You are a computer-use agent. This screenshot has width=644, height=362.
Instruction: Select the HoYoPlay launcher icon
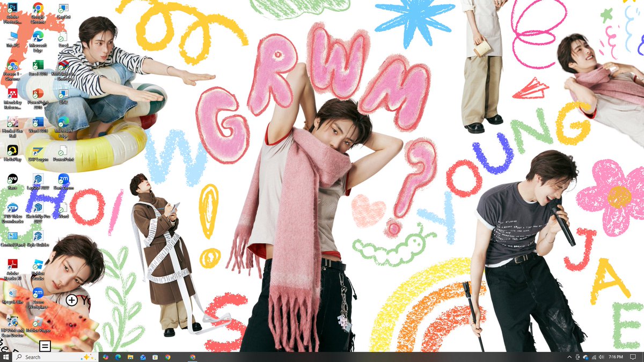[12, 153]
